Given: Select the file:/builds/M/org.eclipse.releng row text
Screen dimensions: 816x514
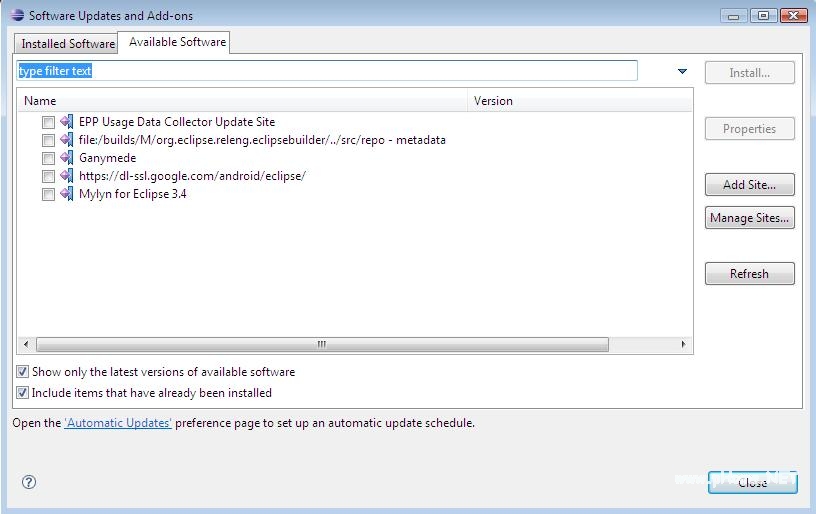Looking at the screenshot, I should click(262, 140).
